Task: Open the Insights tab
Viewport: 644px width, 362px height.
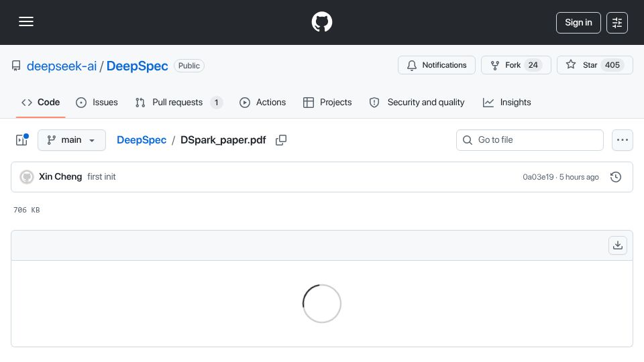Action: click(x=507, y=102)
